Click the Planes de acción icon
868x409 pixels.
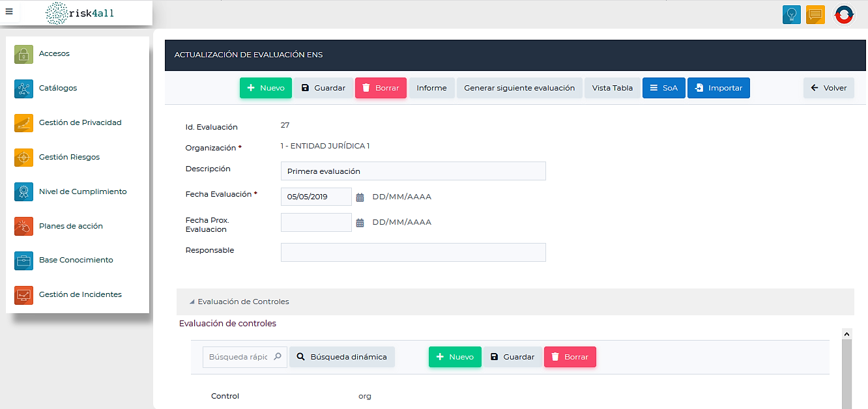click(x=23, y=226)
